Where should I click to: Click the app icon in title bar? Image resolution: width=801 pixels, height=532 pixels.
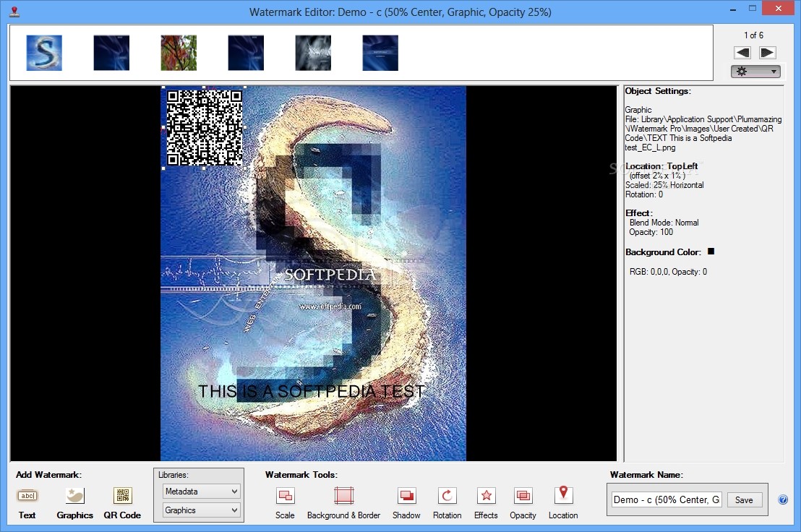click(14, 12)
